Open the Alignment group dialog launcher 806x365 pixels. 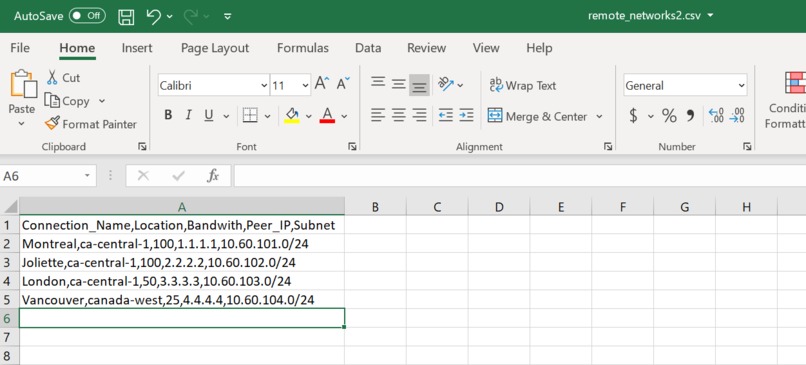(x=608, y=147)
